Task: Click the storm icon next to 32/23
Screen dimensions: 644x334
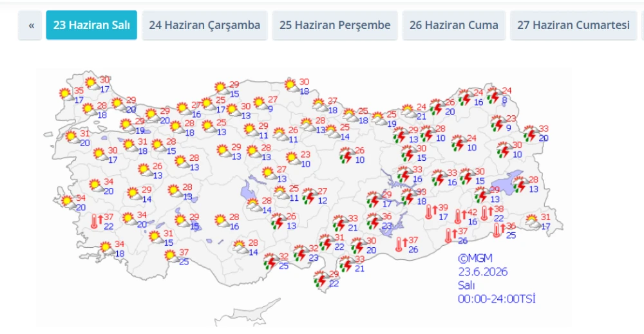Action: [301, 253]
